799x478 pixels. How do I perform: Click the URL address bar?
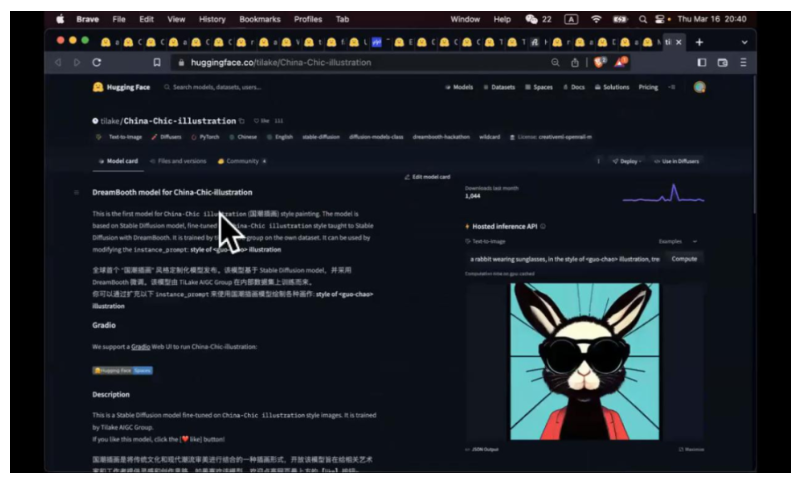click(357, 62)
